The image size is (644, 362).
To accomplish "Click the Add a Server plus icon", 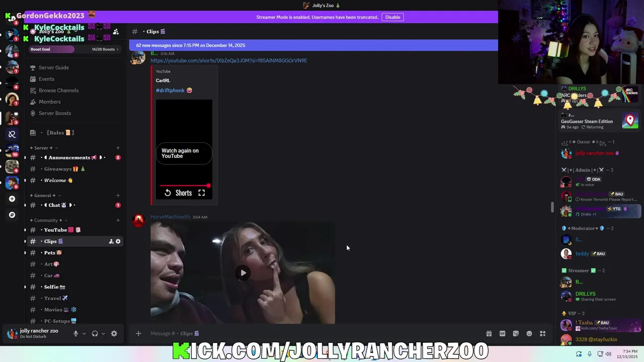I will [x=12, y=199].
